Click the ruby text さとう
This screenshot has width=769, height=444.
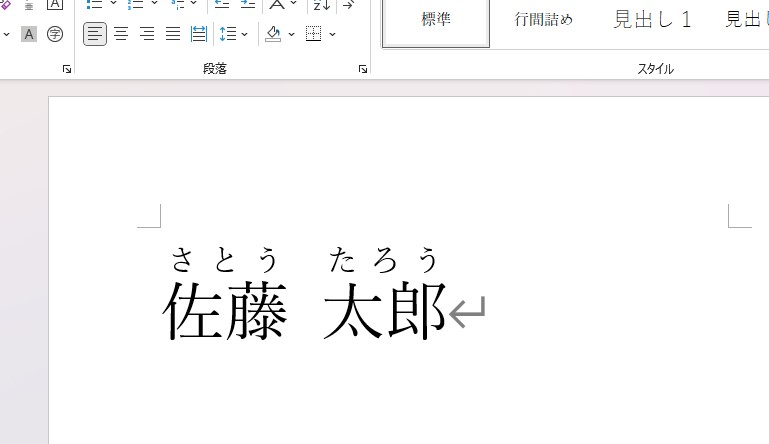pos(225,260)
